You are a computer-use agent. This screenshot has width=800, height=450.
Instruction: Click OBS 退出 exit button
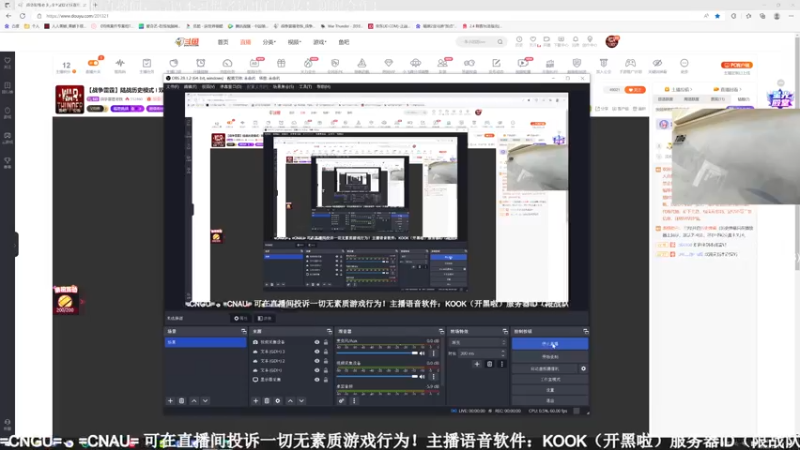point(549,401)
